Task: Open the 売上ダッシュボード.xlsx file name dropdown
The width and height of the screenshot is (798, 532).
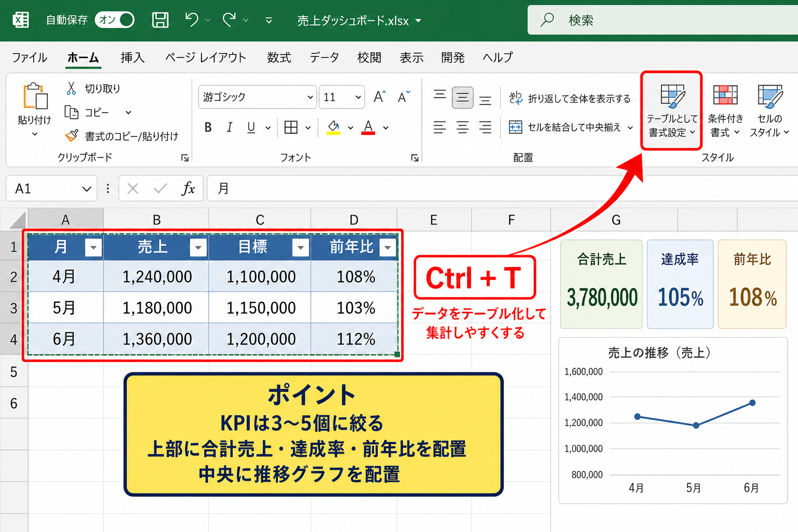Action: [x=418, y=21]
